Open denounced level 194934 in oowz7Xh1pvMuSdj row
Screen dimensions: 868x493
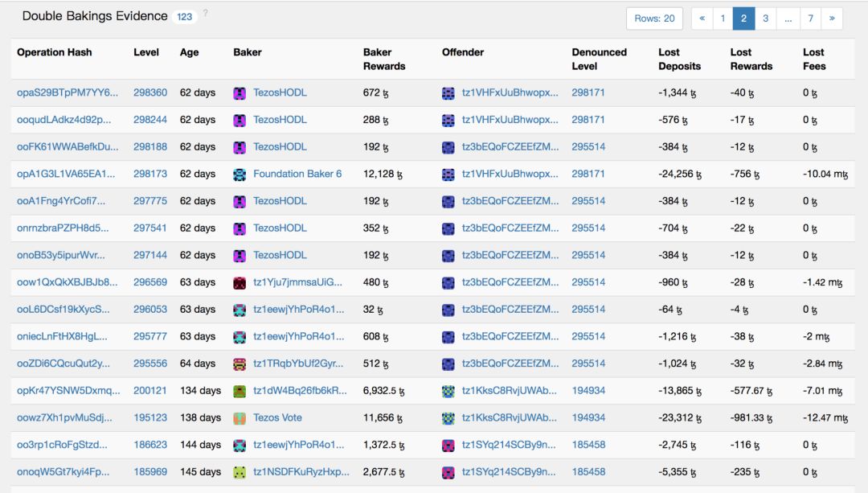pyautogui.click(x=588, y=417)
